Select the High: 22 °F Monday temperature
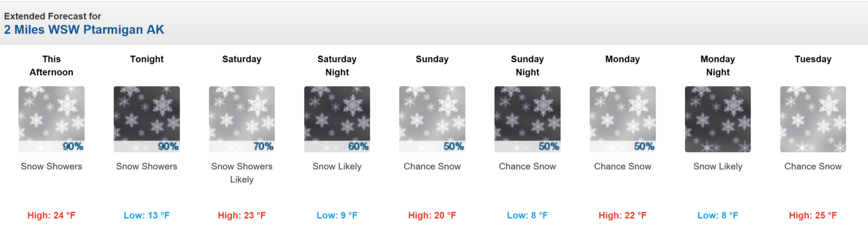The height and width of the screenshot is (231, 868). click(623, 215)
